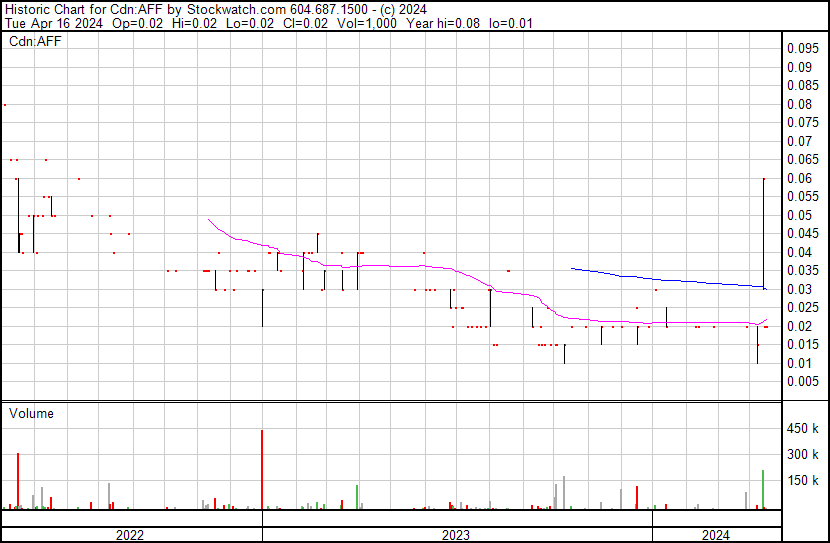Click the 0.06 price axis label

pyautogui.click(x=799, y=178)
